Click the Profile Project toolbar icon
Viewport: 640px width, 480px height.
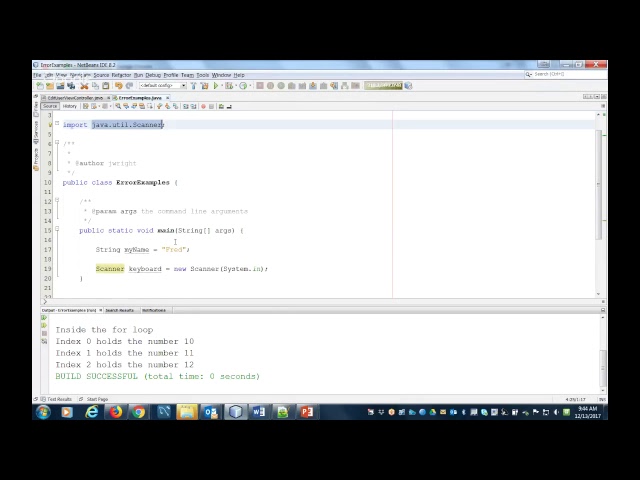(243, 86)
